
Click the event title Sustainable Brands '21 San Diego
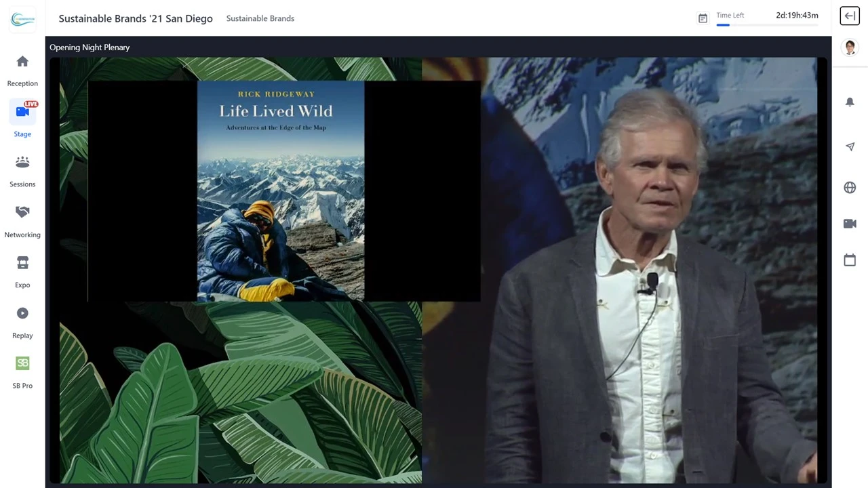point(136,18)
